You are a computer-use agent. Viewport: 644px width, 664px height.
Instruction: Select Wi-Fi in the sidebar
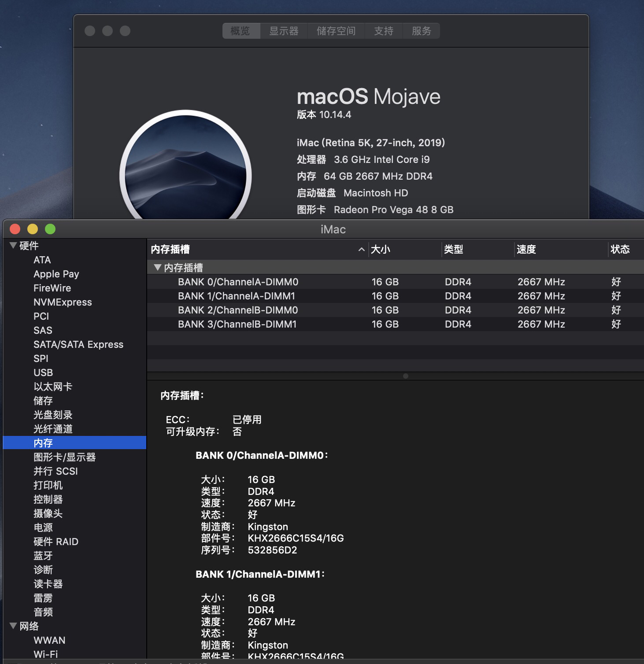46,654
